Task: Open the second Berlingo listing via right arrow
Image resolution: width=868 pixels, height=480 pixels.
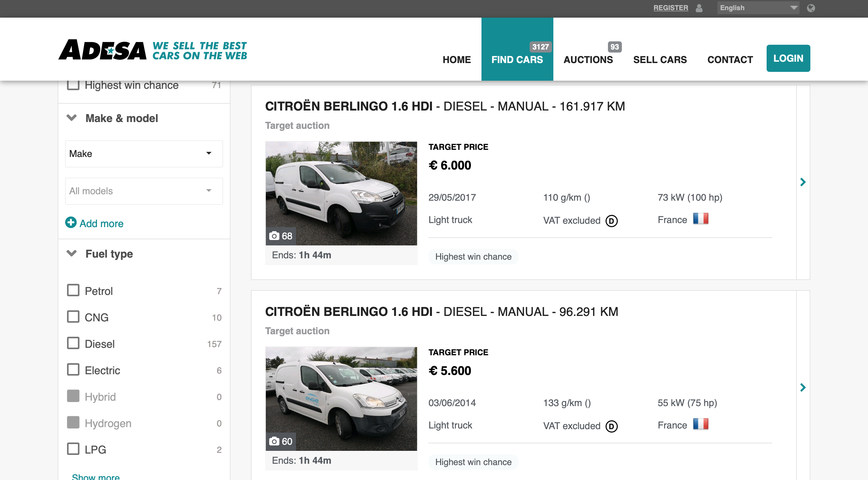Action: point(803,387)
